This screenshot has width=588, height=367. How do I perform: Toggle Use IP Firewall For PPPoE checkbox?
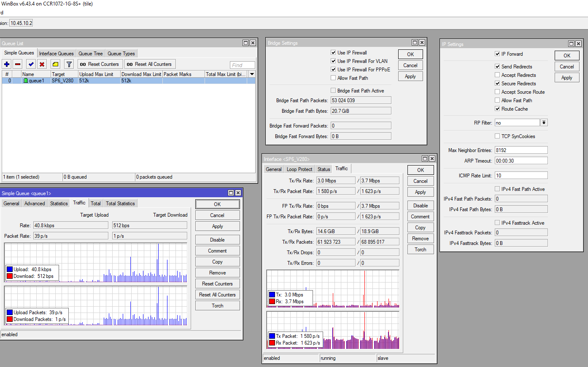point(333,70)
